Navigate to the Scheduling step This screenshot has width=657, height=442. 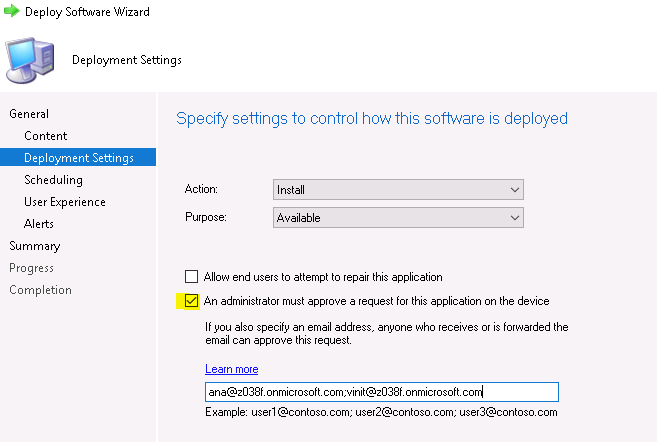click(53, 180)
